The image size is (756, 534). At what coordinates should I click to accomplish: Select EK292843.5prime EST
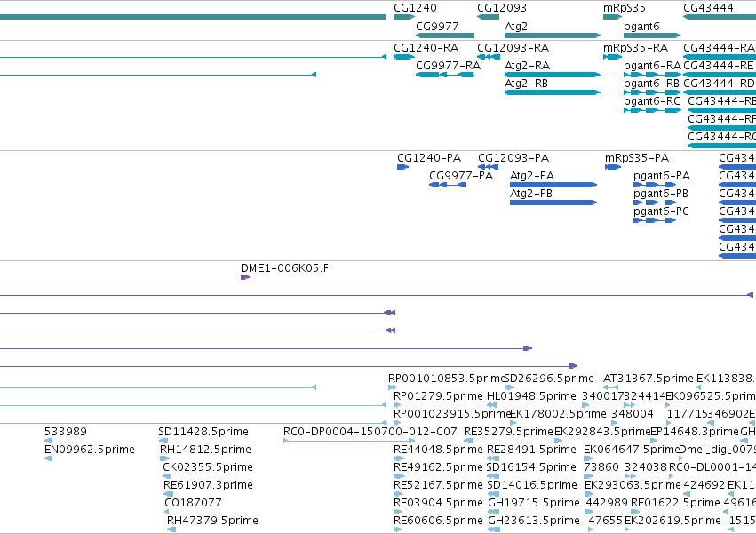tap(558, 441)
